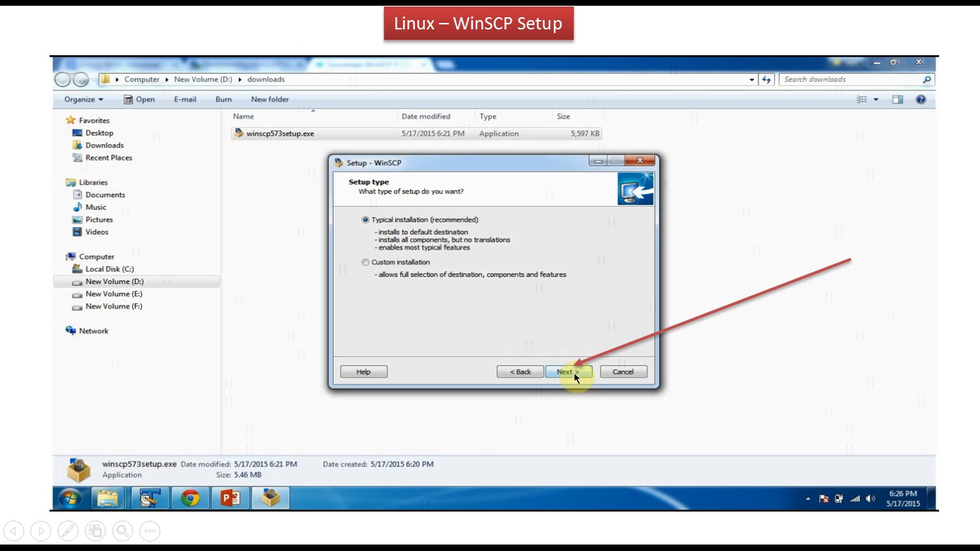Click the WinSCP installer taskbar icon
The image size is (980, 551).
tap(270, 498)
